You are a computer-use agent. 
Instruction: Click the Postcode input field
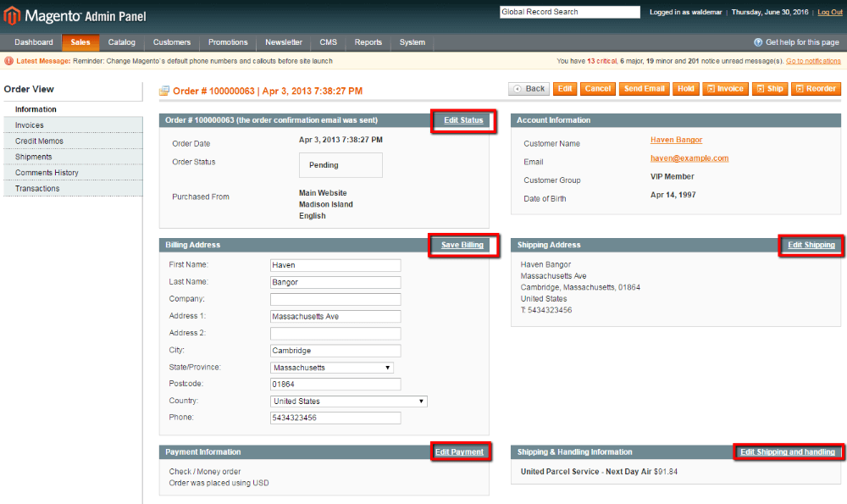[335, 385]
